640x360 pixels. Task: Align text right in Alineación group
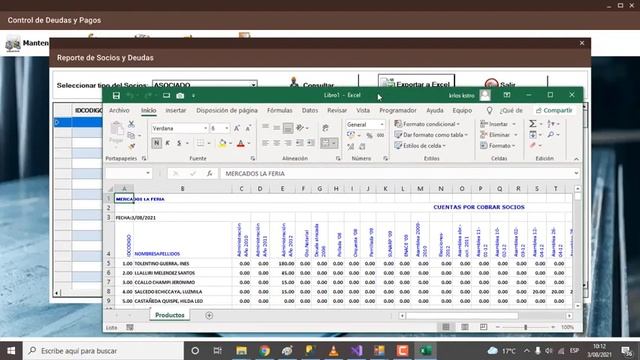tap(288, 143)
